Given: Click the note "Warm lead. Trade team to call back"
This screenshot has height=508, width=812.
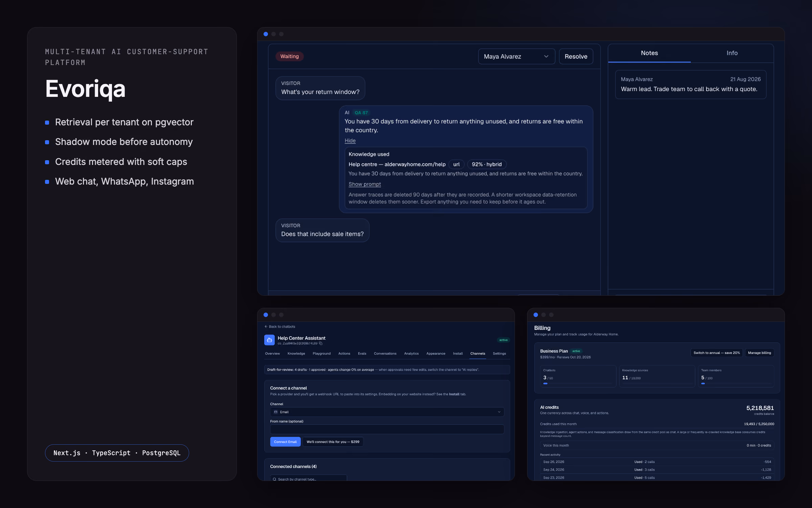Looking at the screenshot, I should 689,89.
